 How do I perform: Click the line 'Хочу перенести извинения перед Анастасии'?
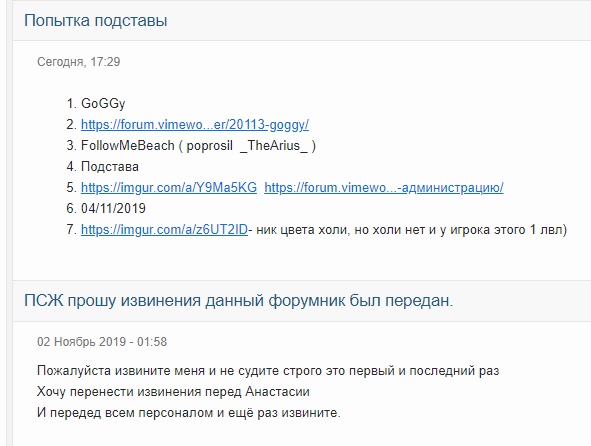click(173, 392)
